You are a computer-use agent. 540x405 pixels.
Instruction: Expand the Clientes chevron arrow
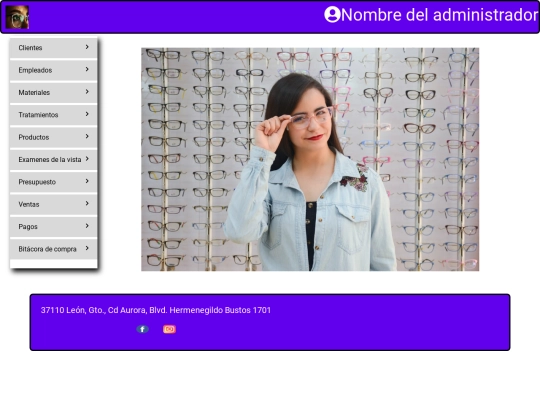[x=87, y=47]
